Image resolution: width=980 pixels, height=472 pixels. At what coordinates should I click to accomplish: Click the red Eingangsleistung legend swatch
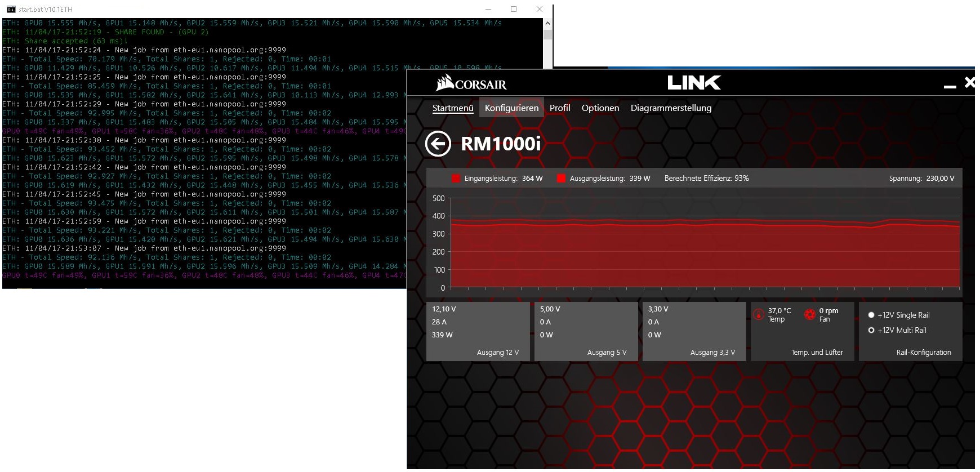[x=456, y=178]
